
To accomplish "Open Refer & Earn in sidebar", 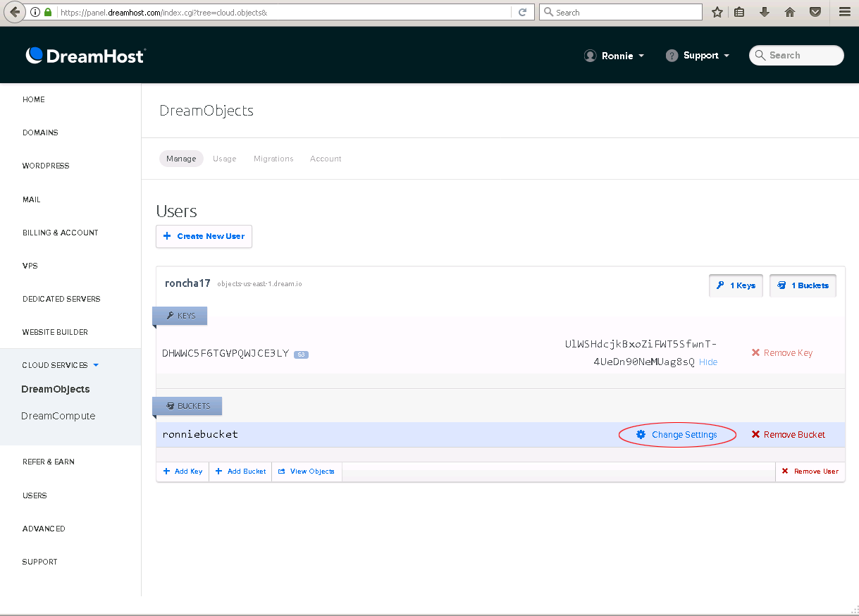I will pyautogui.click(x=49, y=462).
